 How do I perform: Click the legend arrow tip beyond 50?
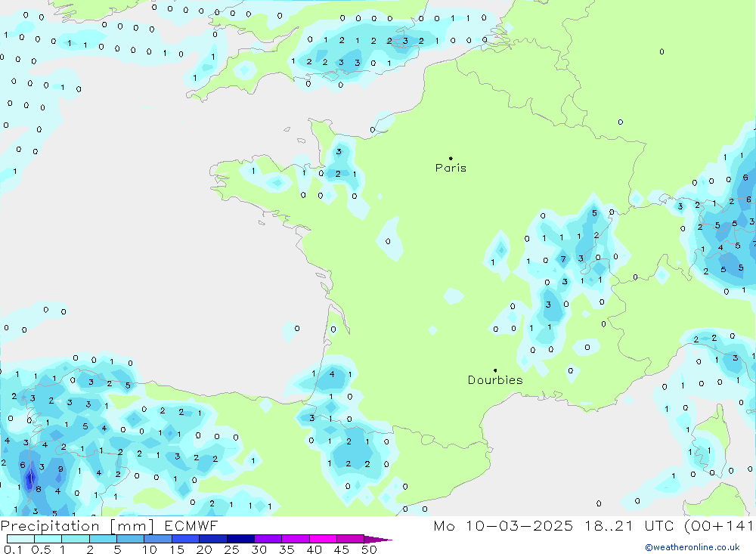pos(379,539)
